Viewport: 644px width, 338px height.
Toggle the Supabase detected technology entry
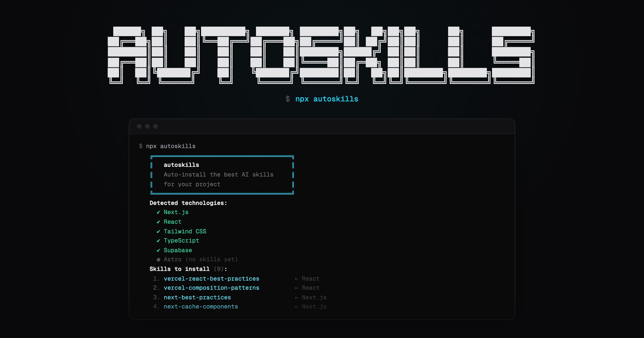point(178,250)
